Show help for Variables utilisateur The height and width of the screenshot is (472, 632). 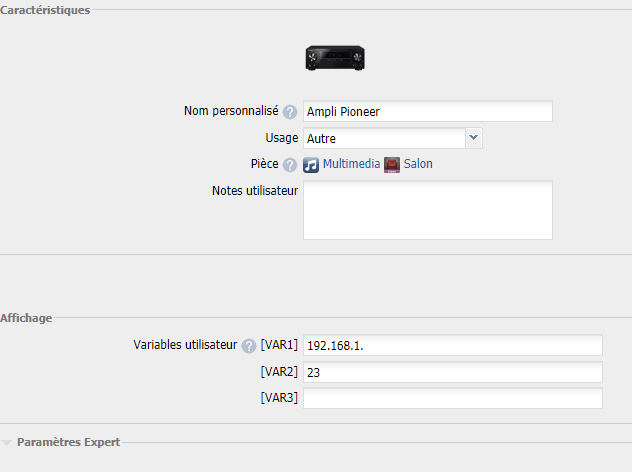(x=249, y=346)
